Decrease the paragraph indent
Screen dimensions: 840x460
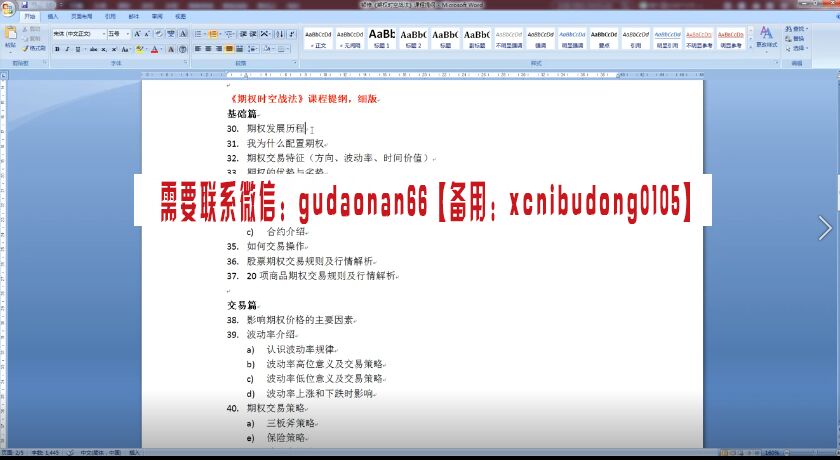[x=243, y=34]
